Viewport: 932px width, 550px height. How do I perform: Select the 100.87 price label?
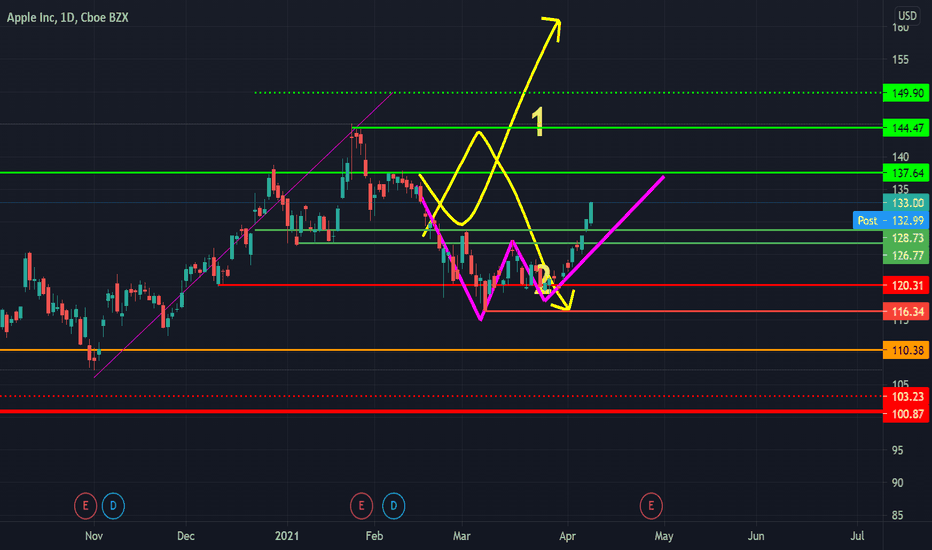pyautogui.click(x=906, y=414)
